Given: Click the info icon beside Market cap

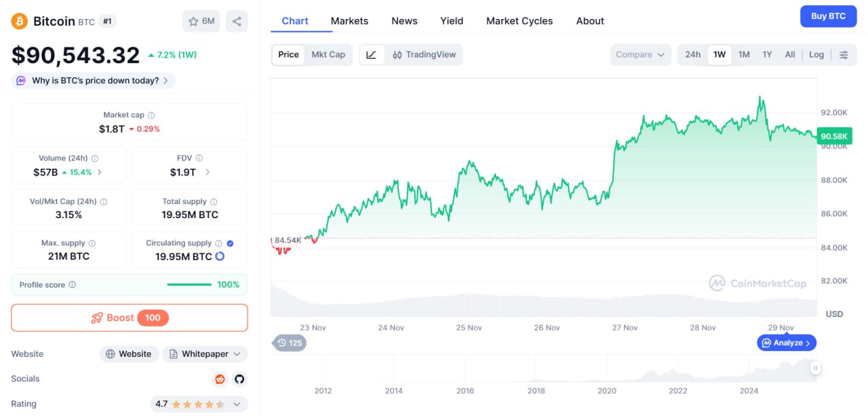Looking at the screenshot, I should (x=151, y=115).
